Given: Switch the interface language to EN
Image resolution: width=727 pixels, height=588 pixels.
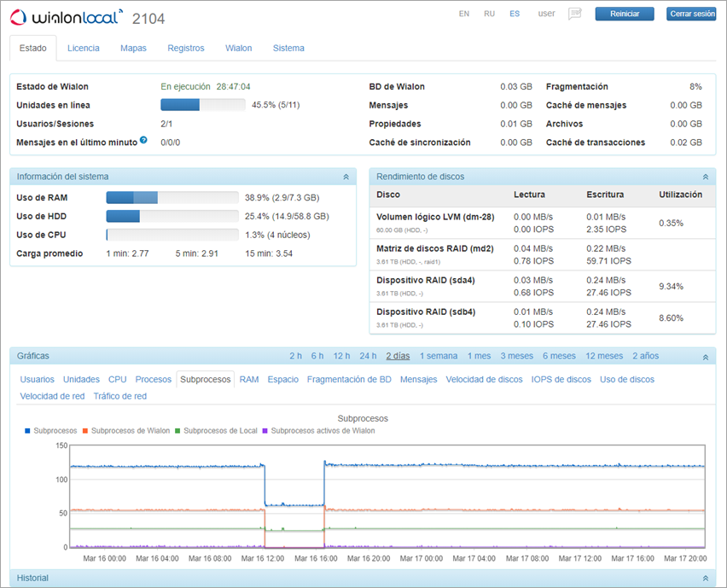Looking at the screenshot, I should (x=464, y=14).
